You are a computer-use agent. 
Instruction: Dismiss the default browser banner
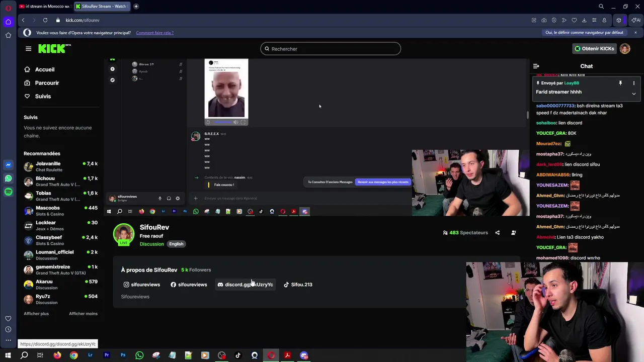[x=635, y=33]
